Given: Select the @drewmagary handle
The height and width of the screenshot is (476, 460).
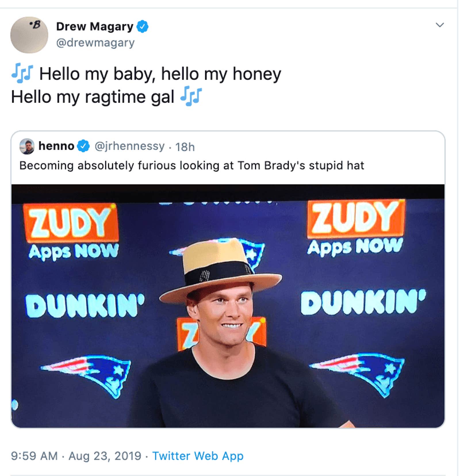Looking at the screenshot, I should [x=95, y=43].
